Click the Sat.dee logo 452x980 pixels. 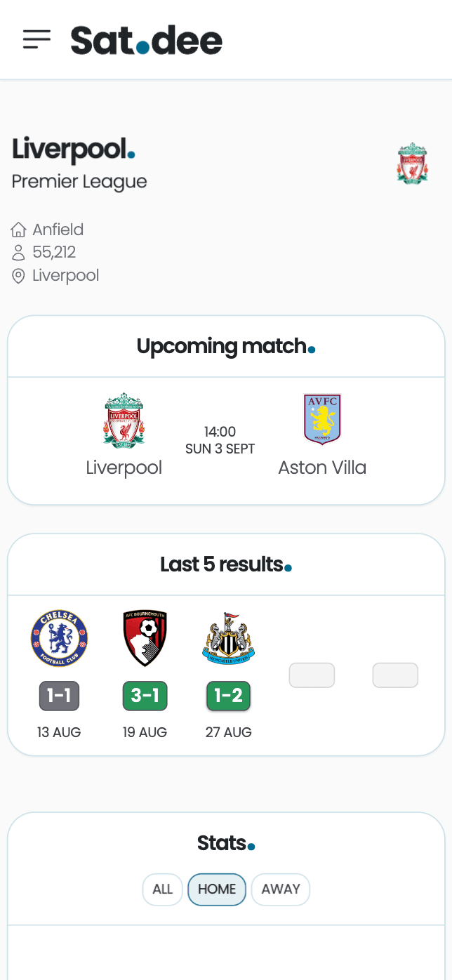(146, 41)
